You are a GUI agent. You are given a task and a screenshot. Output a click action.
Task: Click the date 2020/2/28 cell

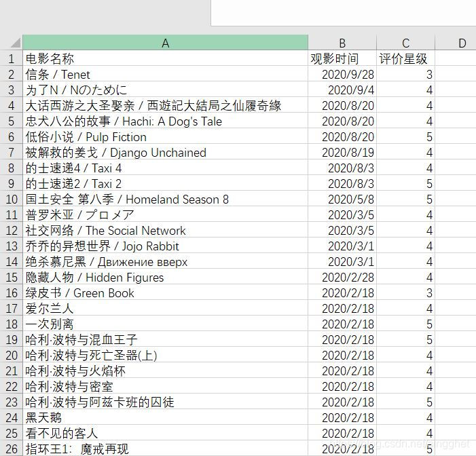pyautogui.click(x=342, y=278)
